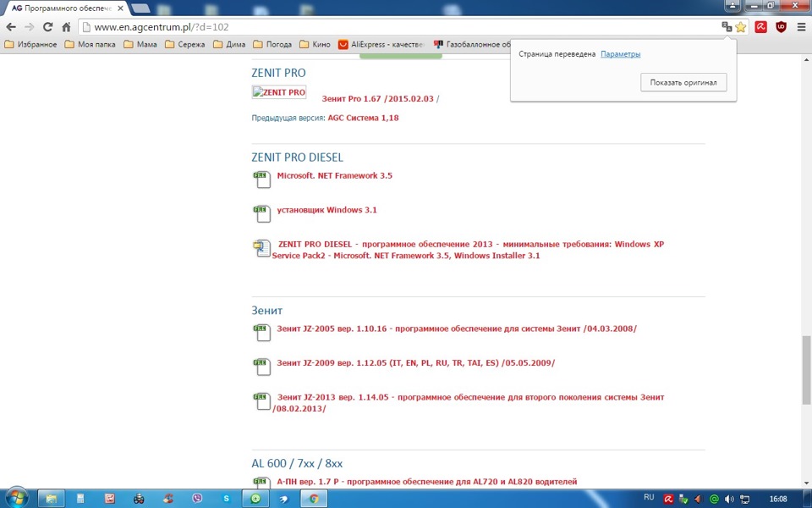Go back to the previous page
The width and height of the screenshot is (812, 508).
(x=11, y=27)
